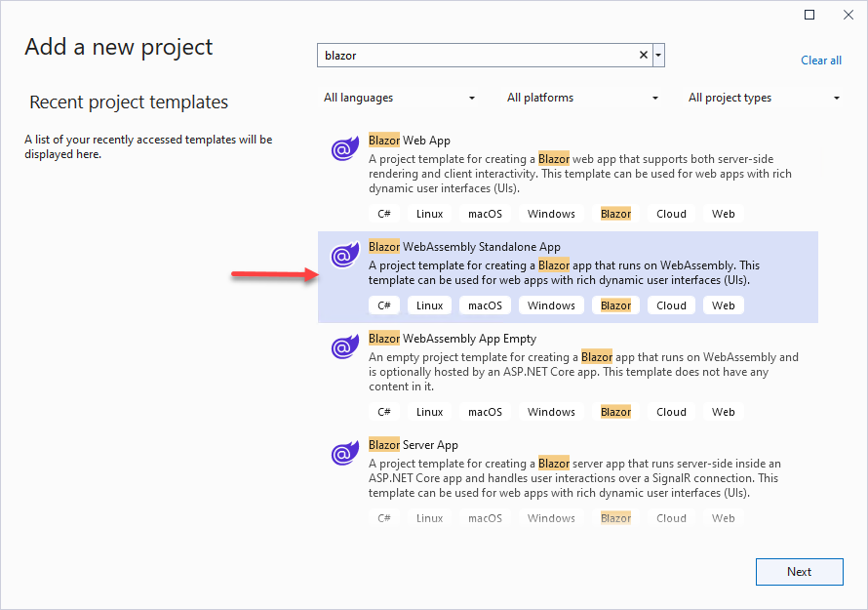Click the Blazor WebAssembly App Empty icon
Image resolution: width=868 pixels, height=610 pixels.
coord(343,347)
